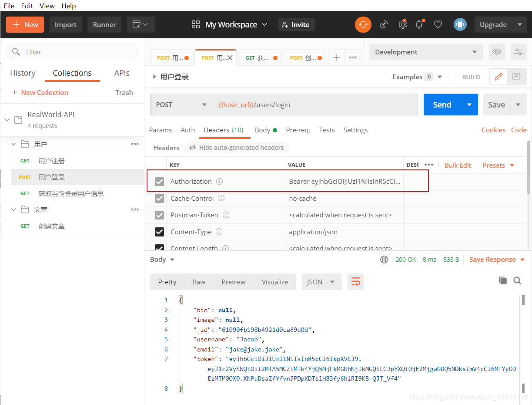
Task: Click the blue Send button
Action: (x=442, y=105)
